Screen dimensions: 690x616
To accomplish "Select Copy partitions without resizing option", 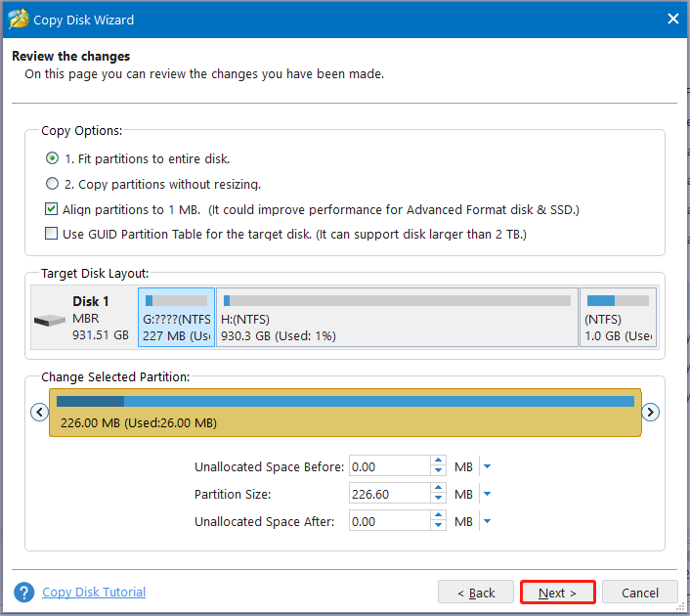I will (x=52, y=184).
